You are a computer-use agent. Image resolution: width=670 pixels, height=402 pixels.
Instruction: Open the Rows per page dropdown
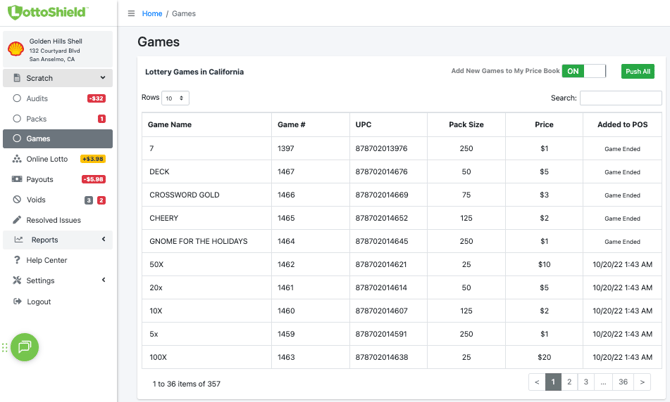175,98
